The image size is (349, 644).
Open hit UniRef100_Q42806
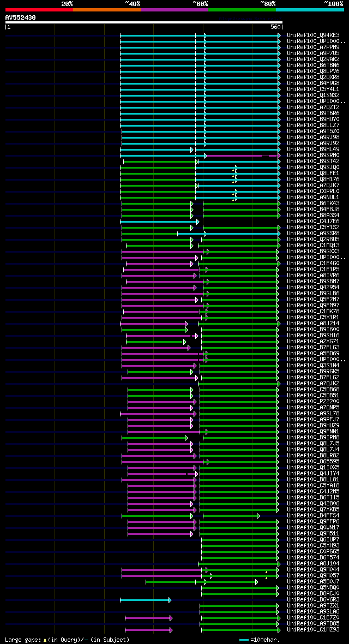(313, 503)
